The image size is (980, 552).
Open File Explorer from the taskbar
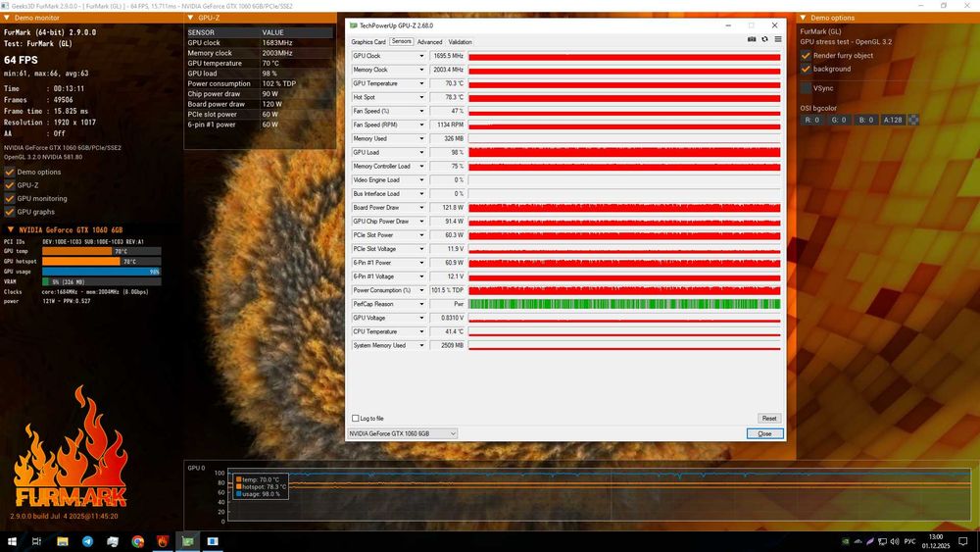pos(63,541)
